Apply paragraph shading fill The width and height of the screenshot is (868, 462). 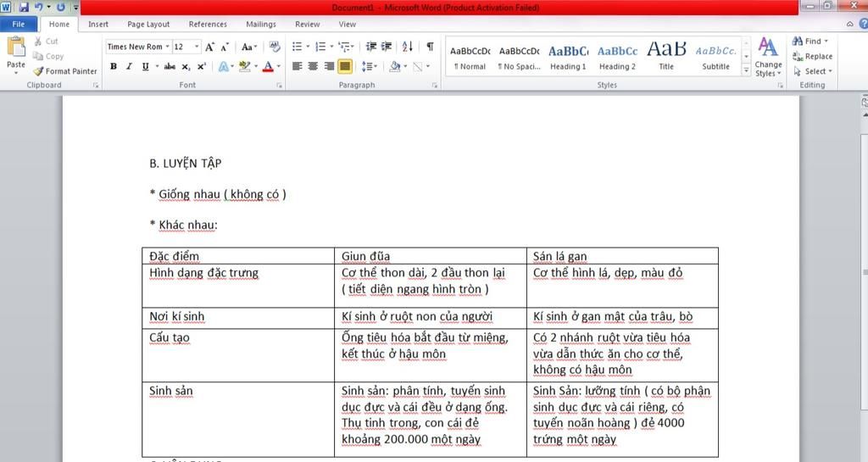(x=395, y=66)
